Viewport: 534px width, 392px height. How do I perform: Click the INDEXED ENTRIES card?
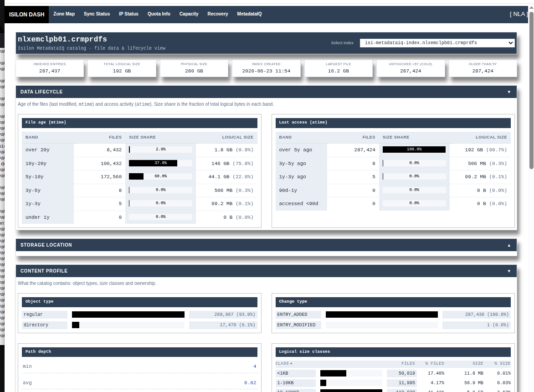[x=50, y=68]
